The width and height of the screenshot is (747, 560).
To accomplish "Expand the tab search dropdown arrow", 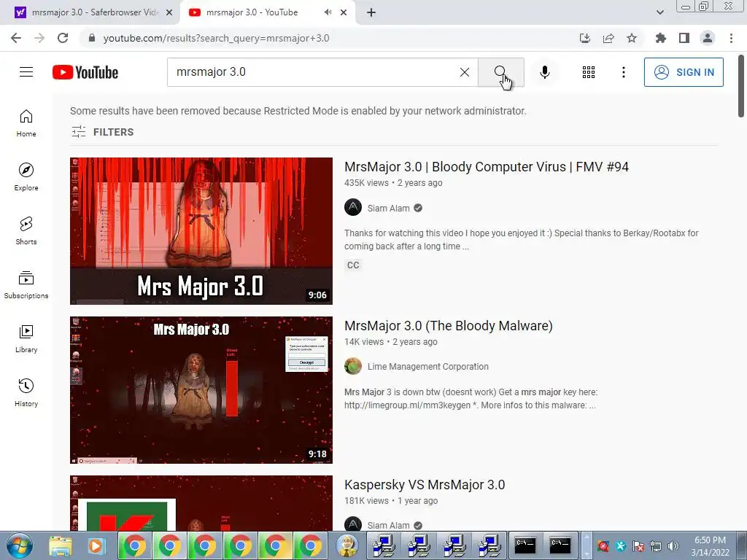I will [659, 12].
